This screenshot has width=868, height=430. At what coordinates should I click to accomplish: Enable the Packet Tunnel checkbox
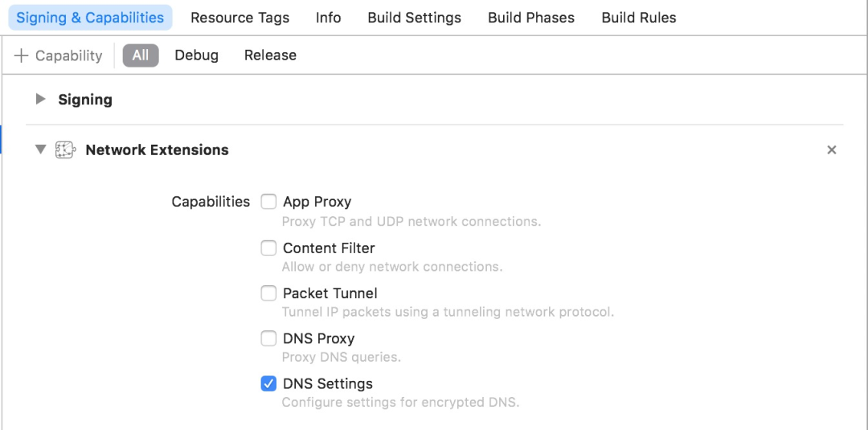pos(268,293)
